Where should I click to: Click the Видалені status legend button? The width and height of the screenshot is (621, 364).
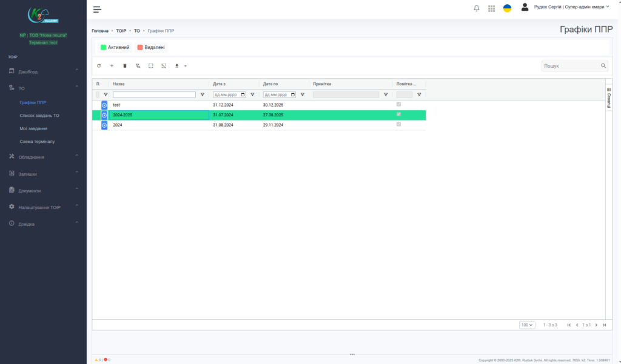point(151,47)
